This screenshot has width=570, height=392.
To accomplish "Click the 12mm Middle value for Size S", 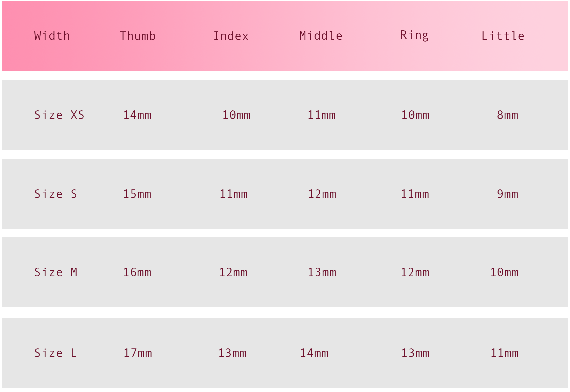I will 322,194.
